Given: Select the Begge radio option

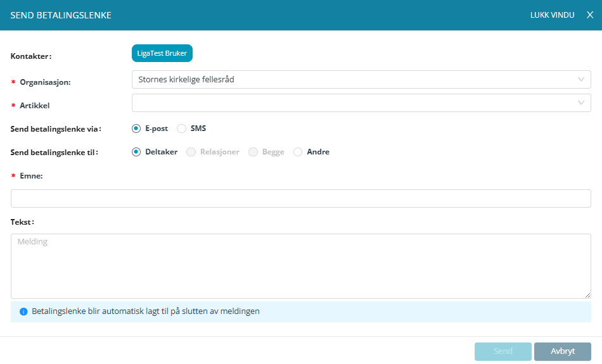Looking at the screenshot, I should [x=253, y=152].
